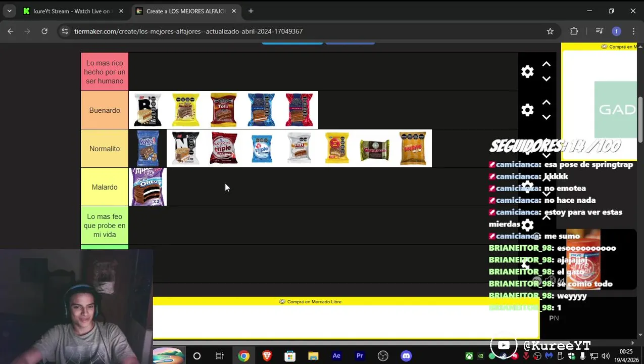
Task: Bookmark this page with the star
Action: click(550, 31)
